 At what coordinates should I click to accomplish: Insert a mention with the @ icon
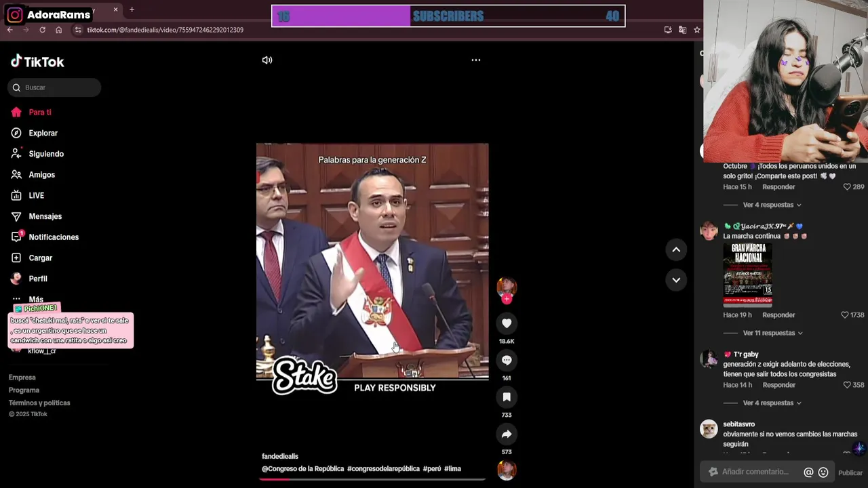[x=808, y=472]
